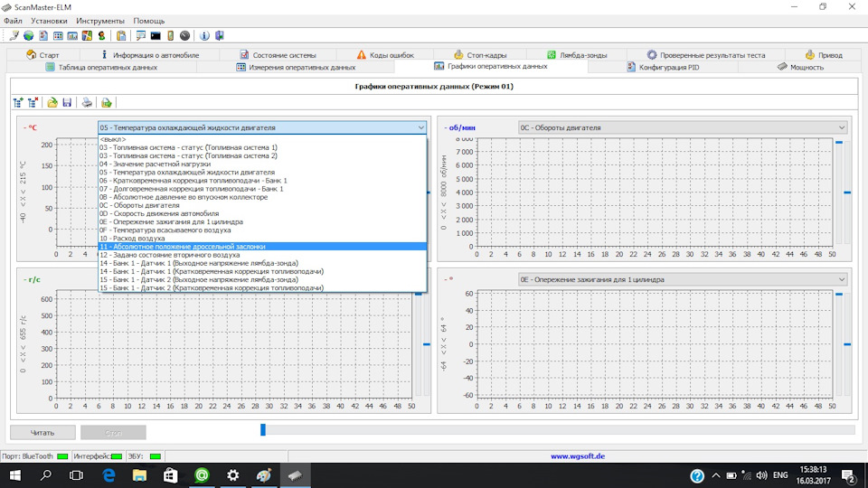
Task: Click the remove graph icon with red X
Action: [x=33, y=103]
